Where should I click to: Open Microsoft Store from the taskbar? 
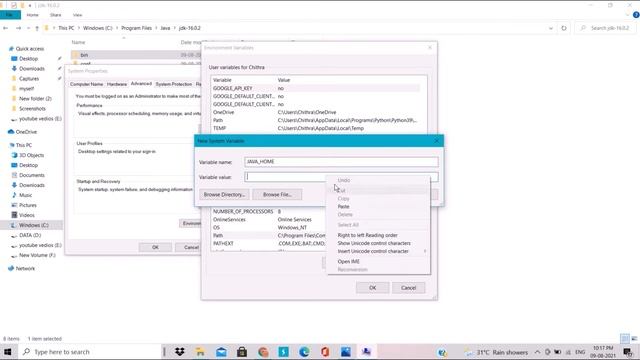tap(242, 352)
